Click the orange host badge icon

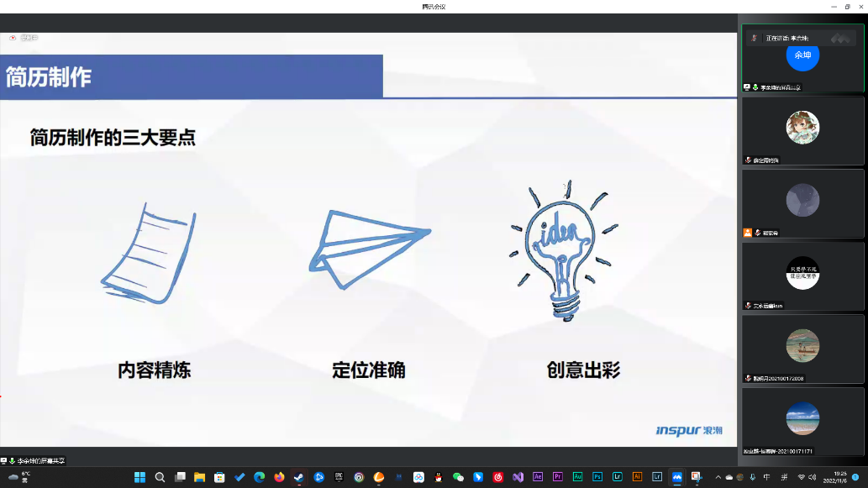click(x=747, y=233)
